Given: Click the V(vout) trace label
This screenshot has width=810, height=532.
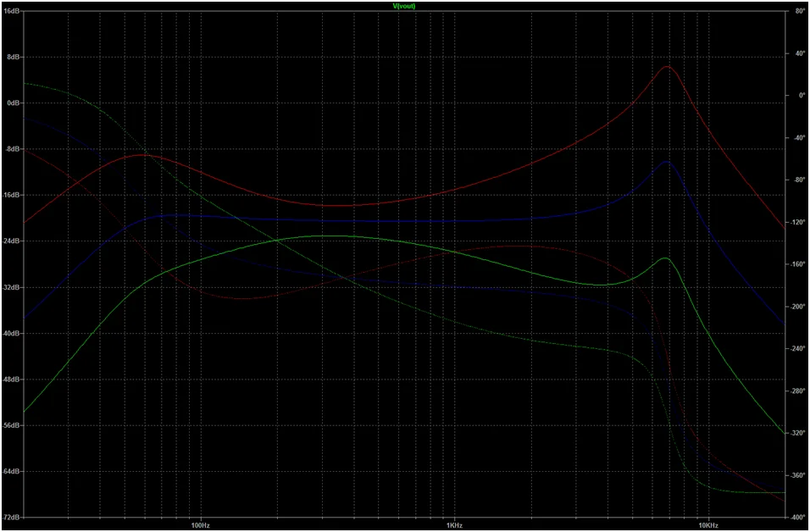Looking at the screenshot, I should point(404,6).
